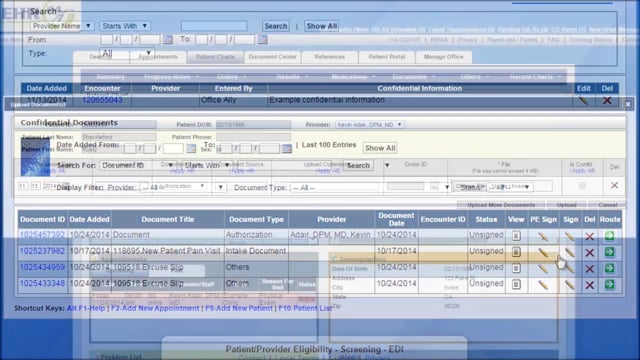The width and height of the screenshot is (640, 360).
Task: Open encounter link 120655043
Action: tap(102, 100)
